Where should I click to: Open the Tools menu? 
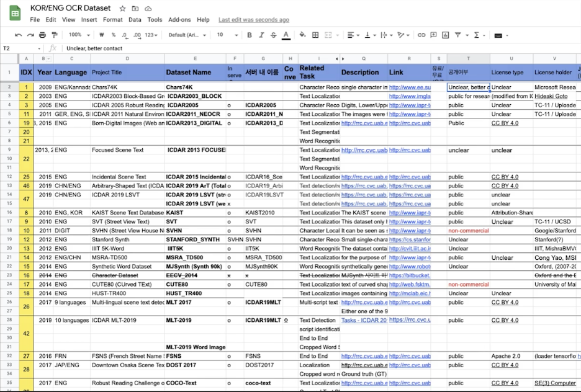155,20
